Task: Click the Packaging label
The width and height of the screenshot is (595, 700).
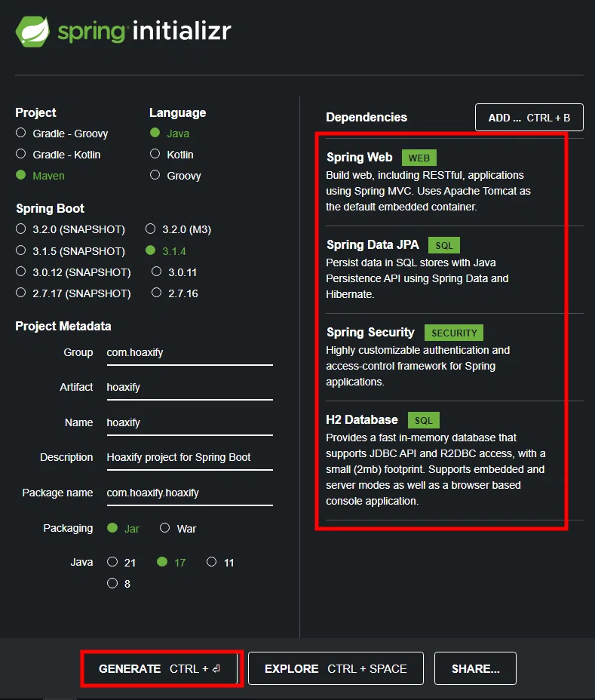Action: tap(68, 528)
